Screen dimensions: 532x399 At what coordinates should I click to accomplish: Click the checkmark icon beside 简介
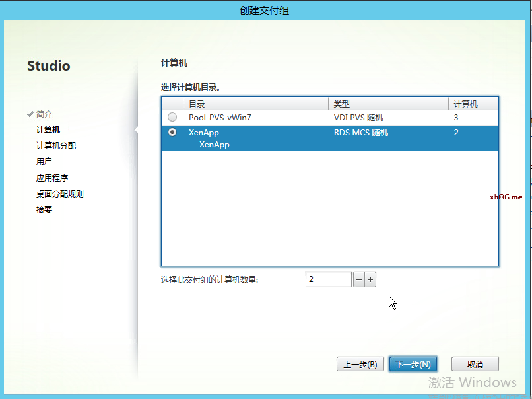click(x=30, y=114)
